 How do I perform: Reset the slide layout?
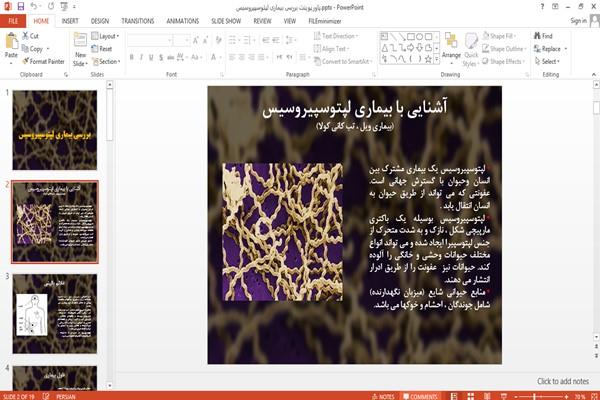pos(102,49)
